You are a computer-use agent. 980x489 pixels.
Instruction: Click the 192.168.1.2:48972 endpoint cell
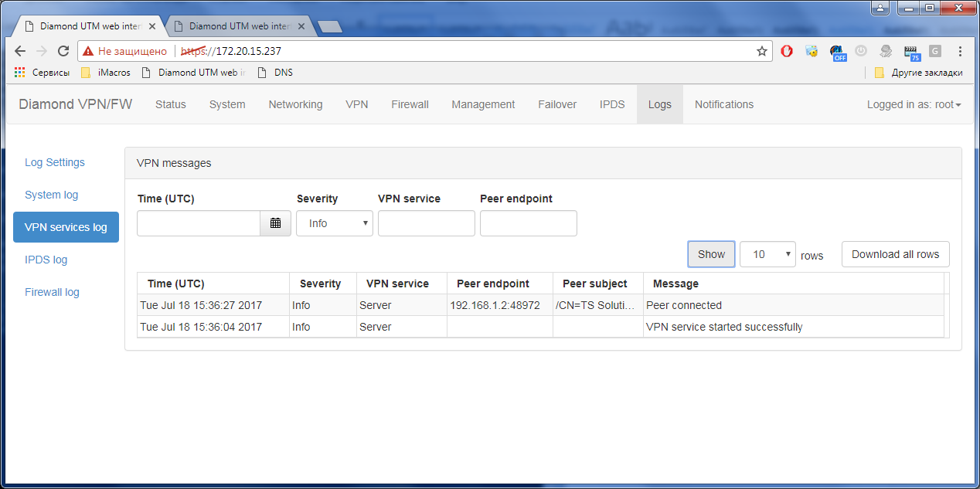tap(500, 305)
